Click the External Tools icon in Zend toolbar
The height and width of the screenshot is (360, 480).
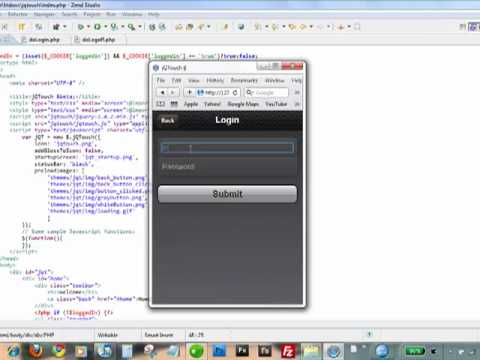(132, 27)
